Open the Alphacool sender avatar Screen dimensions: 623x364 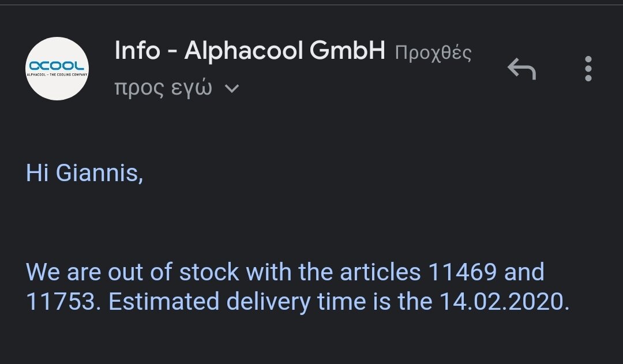coord(57,69)
